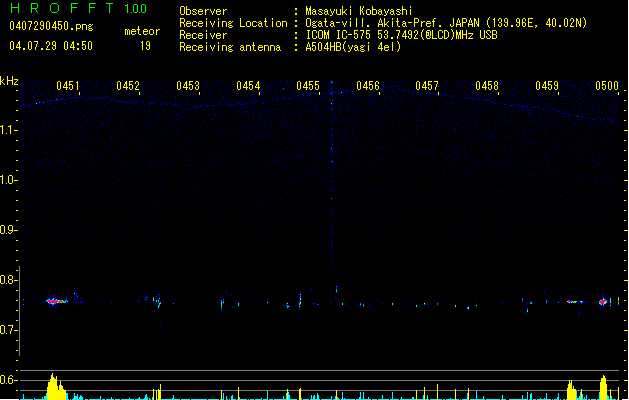This screenshot has width=629, height=400.
Task: Click the 0.7 kHz axis label
Action: coord(8,330)
